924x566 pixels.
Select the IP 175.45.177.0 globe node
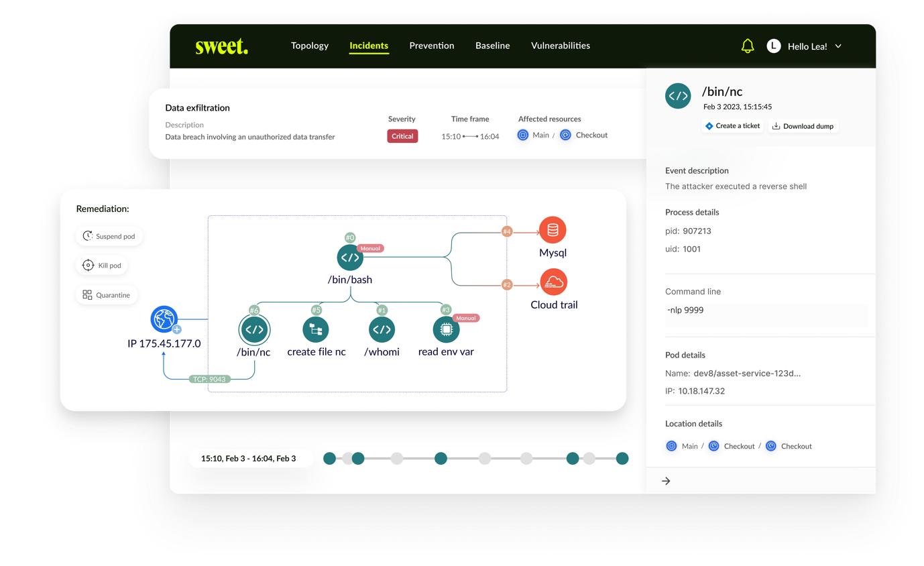(164, 320)
